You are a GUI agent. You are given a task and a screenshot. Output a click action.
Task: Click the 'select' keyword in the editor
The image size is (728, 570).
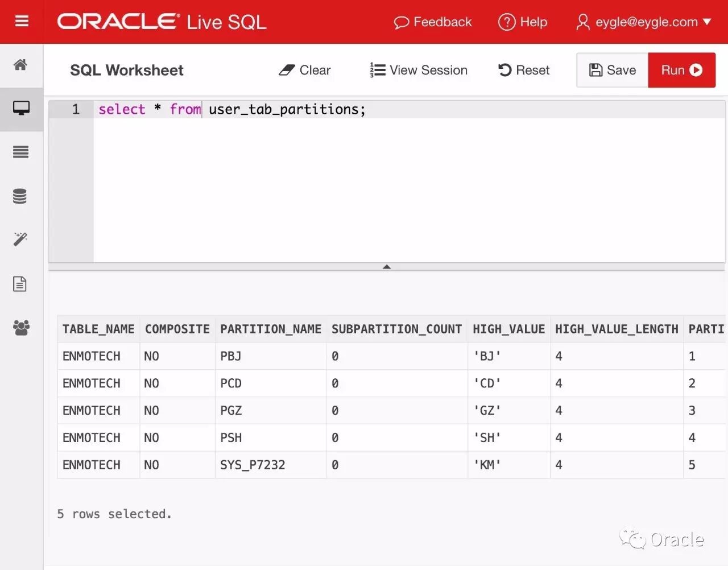(122, 109)
